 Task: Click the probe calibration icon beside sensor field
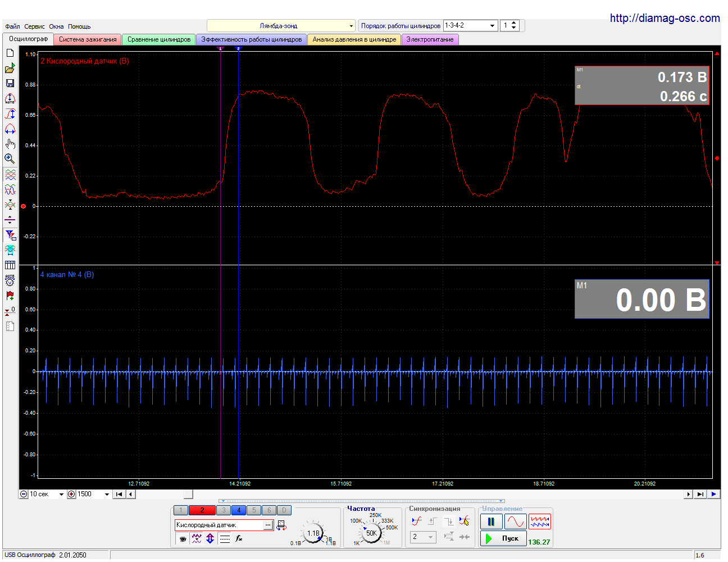(281, 525)
